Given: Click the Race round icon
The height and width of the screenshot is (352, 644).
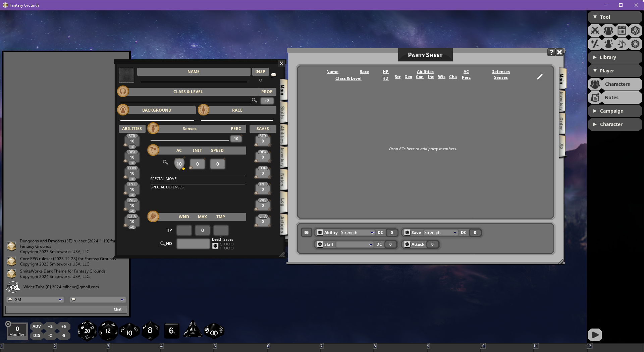Looking at the screenshot, I should [x=203, y=110].
